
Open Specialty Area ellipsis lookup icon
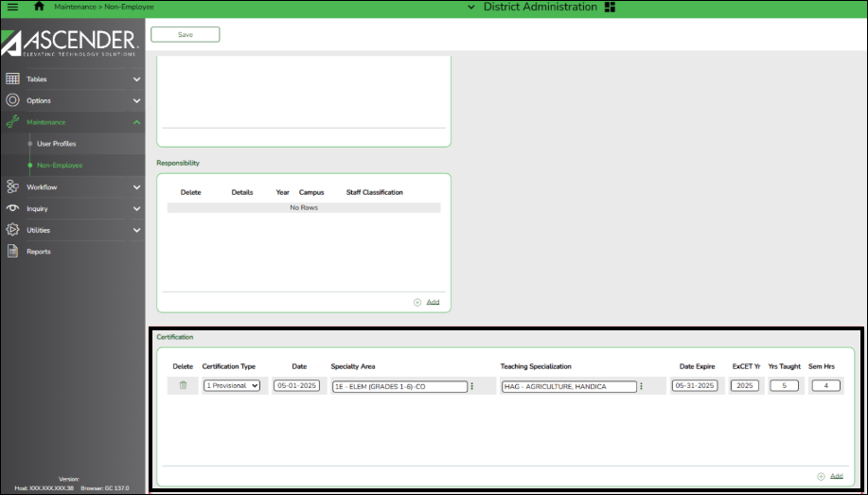click(472, 386)
